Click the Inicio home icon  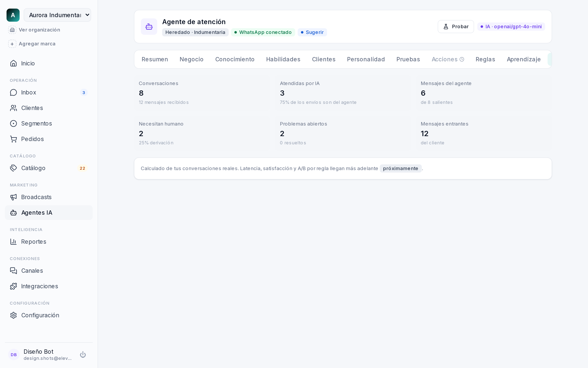[x=14, y=63]
